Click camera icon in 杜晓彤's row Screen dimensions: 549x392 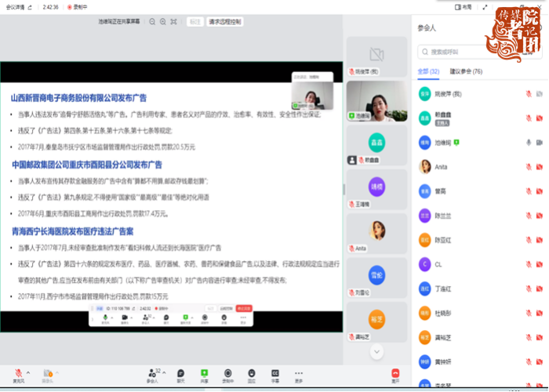[540, 314]
